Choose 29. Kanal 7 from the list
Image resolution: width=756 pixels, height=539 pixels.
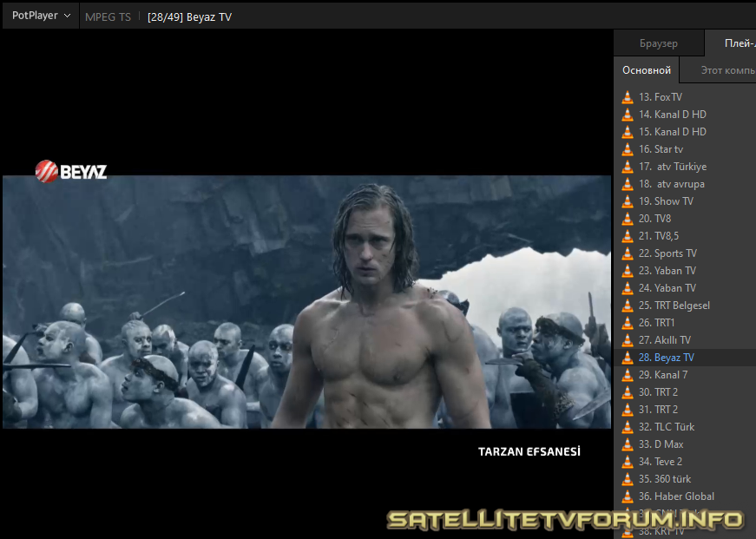685,375
